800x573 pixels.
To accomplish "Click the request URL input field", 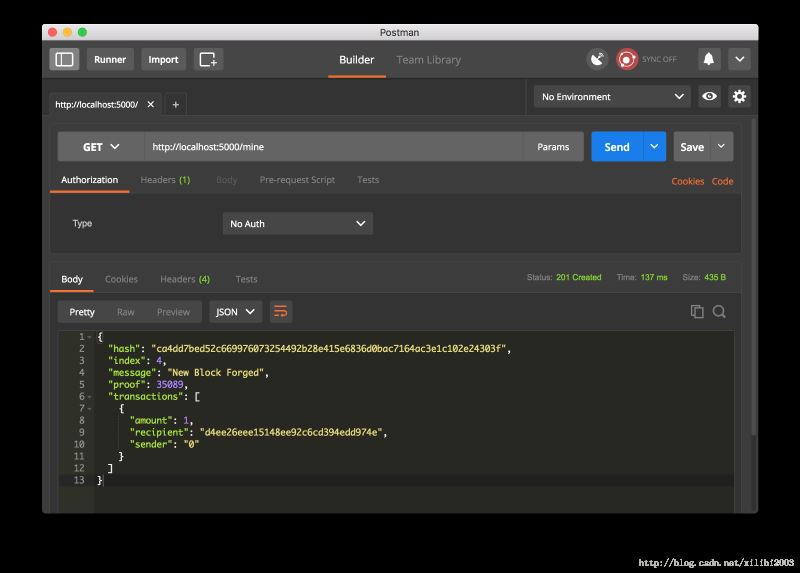I will [334, 147].
